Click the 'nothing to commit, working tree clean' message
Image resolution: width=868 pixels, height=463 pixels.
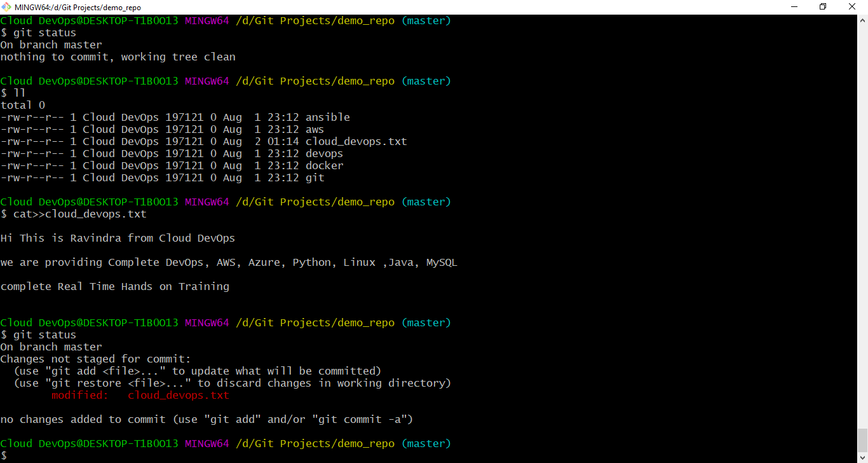(x=118, y=57)
